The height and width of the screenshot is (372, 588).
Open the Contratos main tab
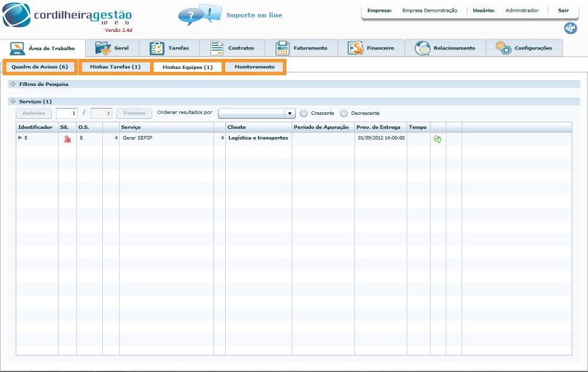pyautogui.click(x=232, y=48)
